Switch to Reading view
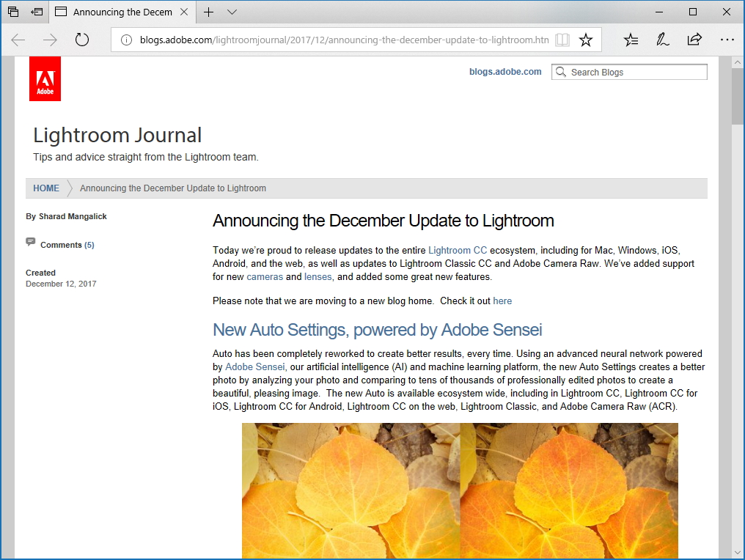 [x=562, y=40]
